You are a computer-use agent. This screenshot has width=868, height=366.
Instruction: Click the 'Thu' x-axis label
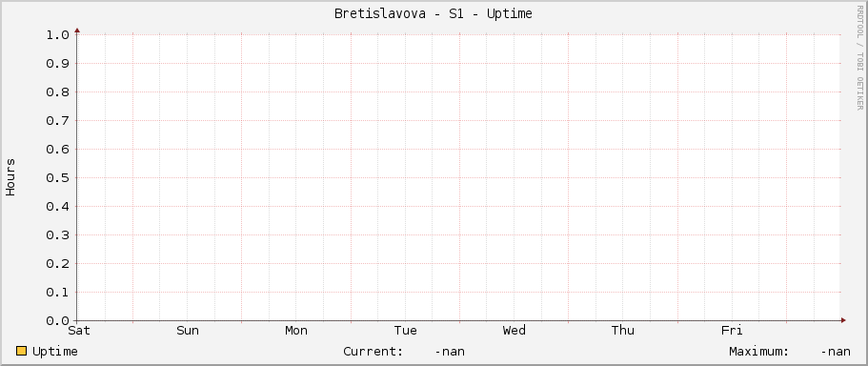click(623, 331)
